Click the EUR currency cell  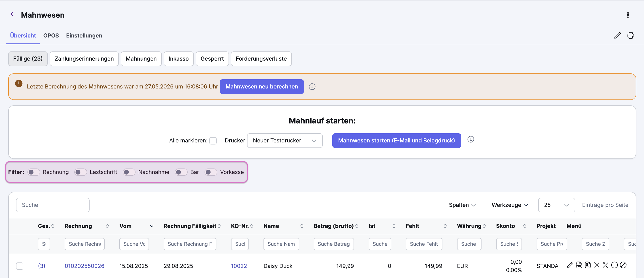[x=462, y=266]
